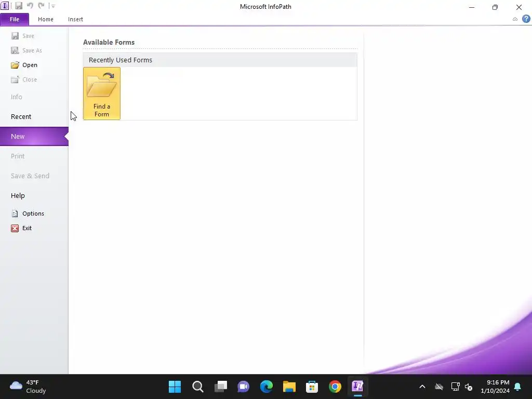Image resolution: width=532 pixels, height=399 pixels.
Task: Close the InfoPath window
Action: click(519, 7)
